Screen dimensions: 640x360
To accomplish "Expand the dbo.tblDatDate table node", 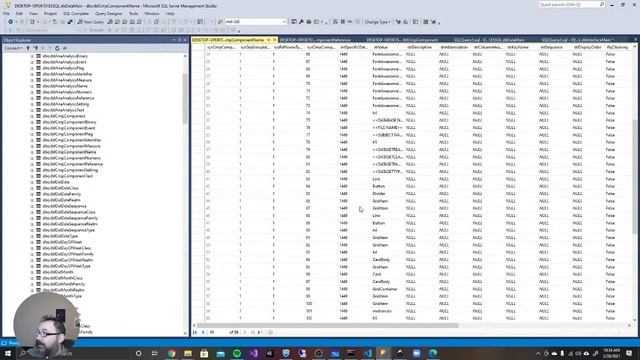I will coord(32,182).
